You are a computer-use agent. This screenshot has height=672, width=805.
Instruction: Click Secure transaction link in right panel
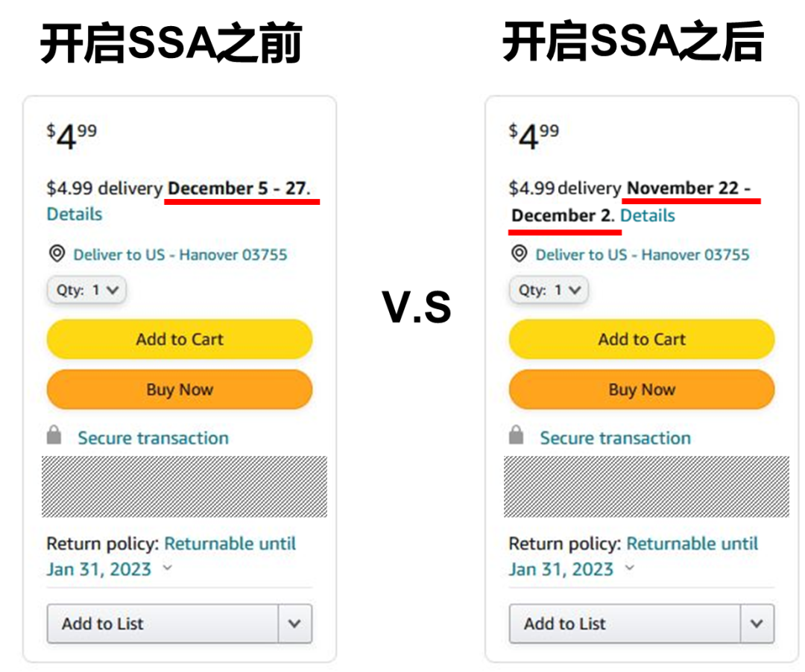615,438
